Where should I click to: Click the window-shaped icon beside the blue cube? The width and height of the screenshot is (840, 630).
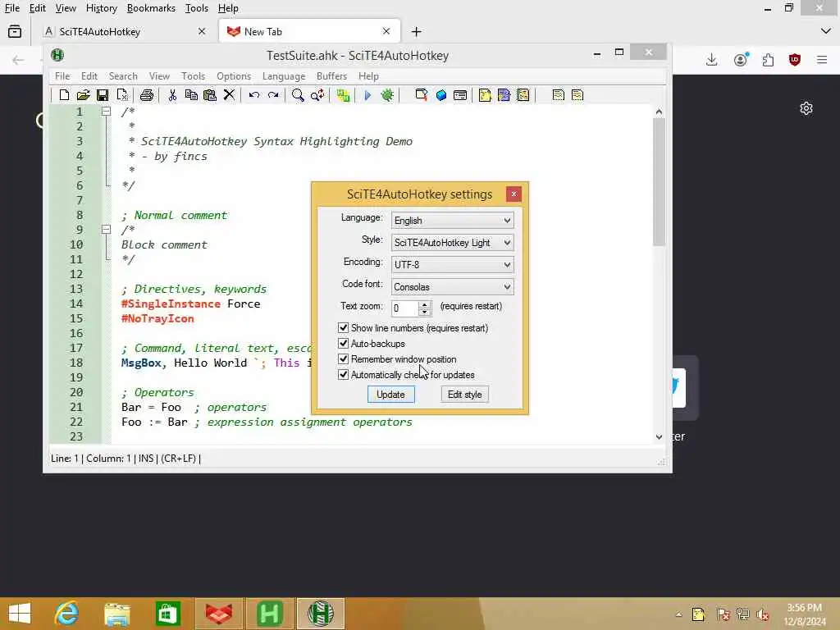pos(460,95)
